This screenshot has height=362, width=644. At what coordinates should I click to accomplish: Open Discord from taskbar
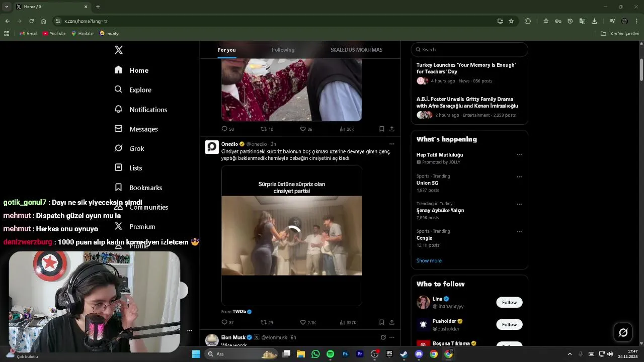(419, 354)
